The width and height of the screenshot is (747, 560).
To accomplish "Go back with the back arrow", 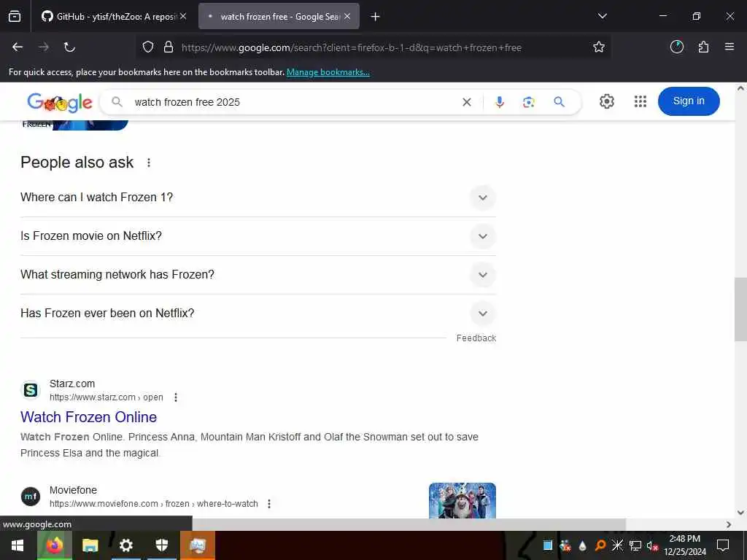I will click(x=18, y=47).
